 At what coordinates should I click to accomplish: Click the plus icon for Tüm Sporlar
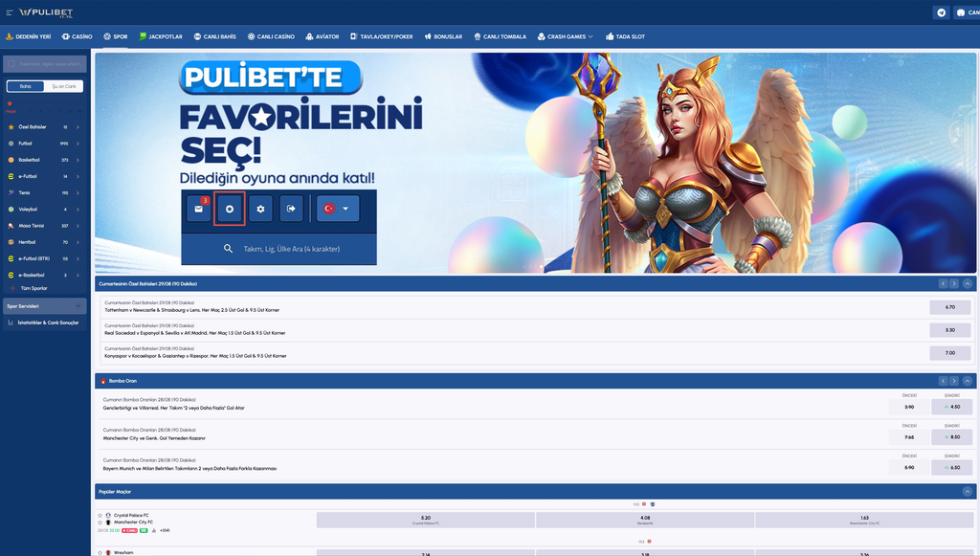(12, 288)
